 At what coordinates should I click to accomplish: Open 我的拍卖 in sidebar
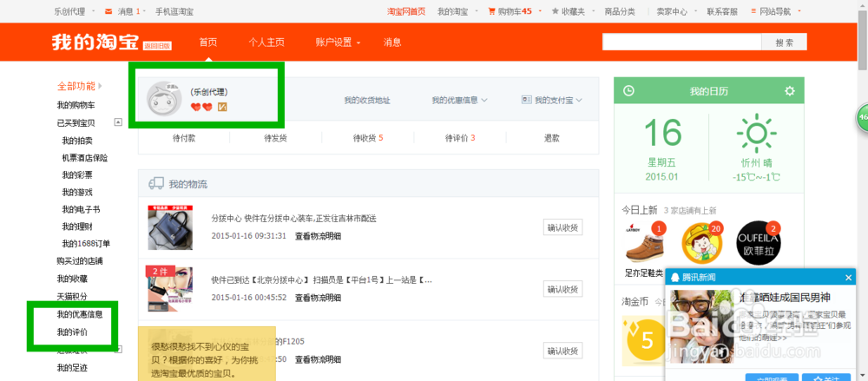pos(77,141)
